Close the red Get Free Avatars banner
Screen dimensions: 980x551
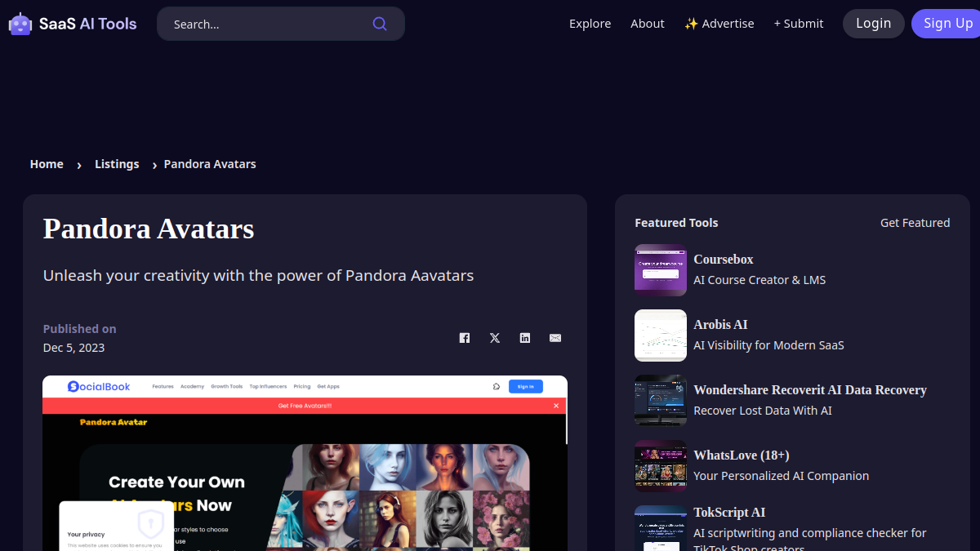[556, 406]
